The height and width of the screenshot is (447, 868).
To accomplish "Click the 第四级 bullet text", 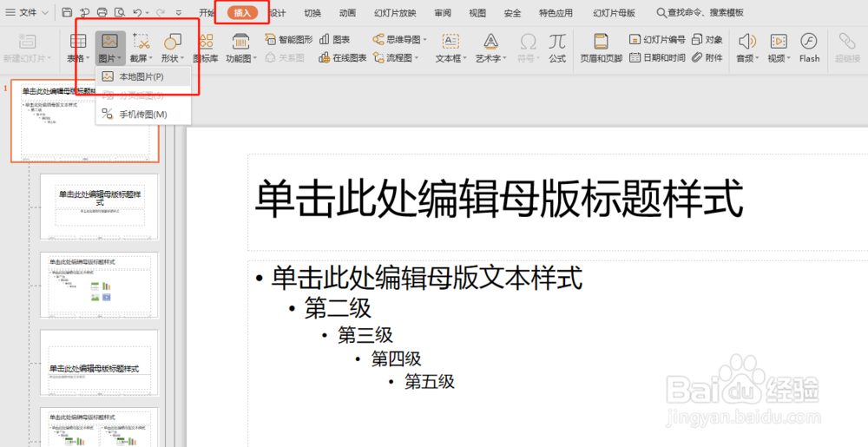I will point(397,358).
